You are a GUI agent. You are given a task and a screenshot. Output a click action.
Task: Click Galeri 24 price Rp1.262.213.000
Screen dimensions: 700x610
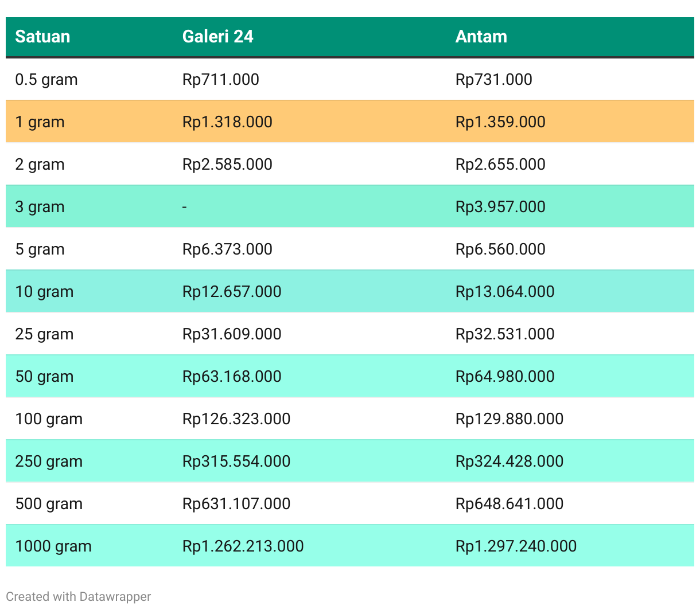pyautogui.click(x=243, y=546)
